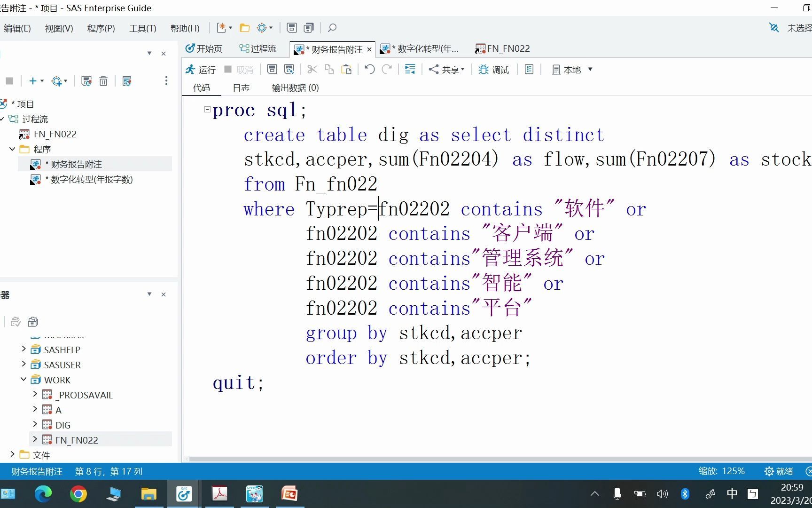Expand the SASUSER library
The width and height of the screenshot is (812, 508).
23,364
